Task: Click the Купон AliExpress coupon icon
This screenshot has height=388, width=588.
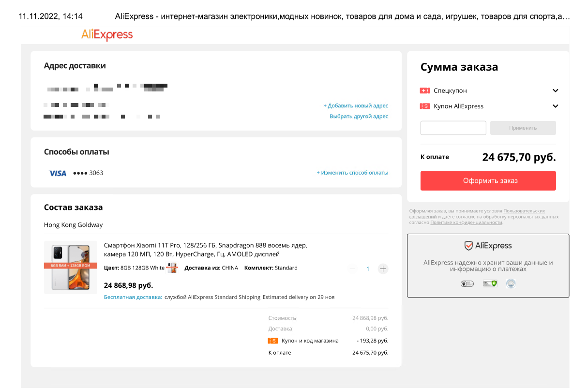Action: click(425, 106)
